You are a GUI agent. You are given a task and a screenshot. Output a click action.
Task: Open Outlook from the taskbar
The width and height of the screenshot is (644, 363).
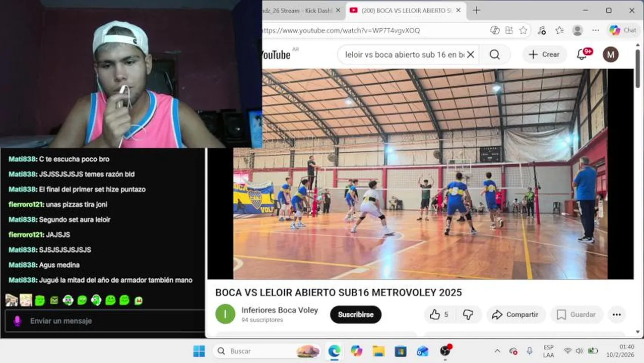tap(423, 351)
